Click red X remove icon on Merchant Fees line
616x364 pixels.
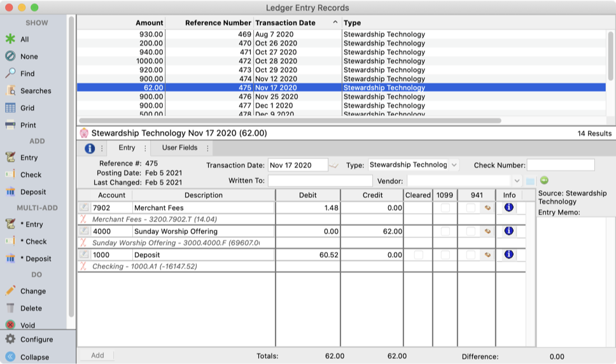pos(83,219)
